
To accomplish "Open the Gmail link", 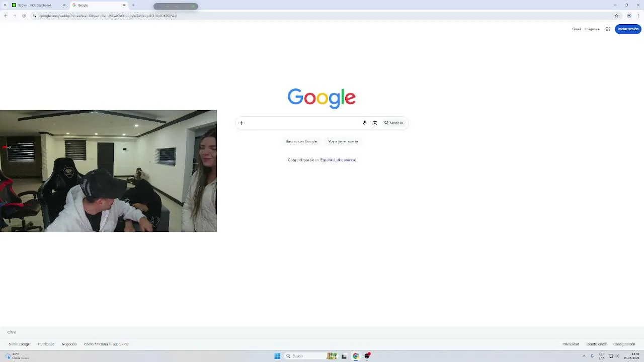I will pos(577,29).
